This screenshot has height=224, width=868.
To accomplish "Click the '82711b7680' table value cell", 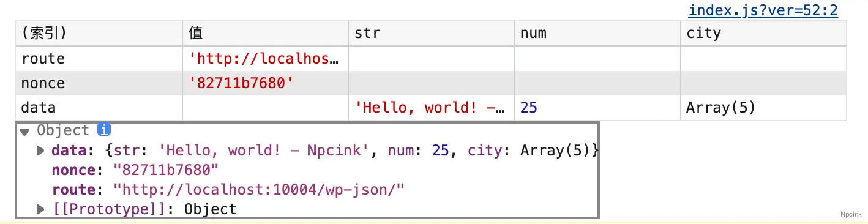I will [x=266, y=83].
